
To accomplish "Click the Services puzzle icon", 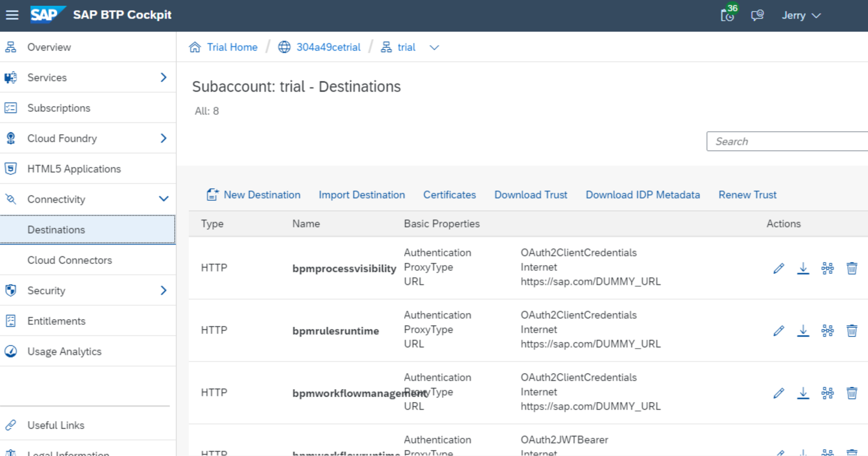I will coord(11,78).
